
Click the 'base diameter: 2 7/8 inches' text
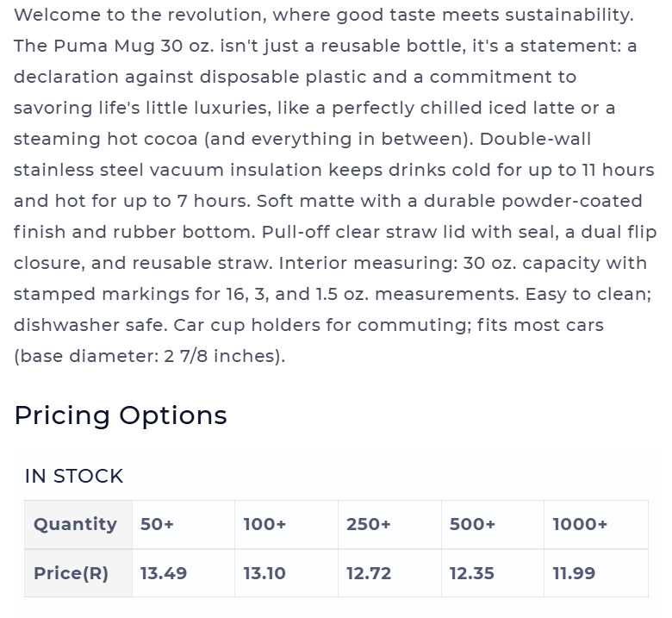click(x=149, y=356)
